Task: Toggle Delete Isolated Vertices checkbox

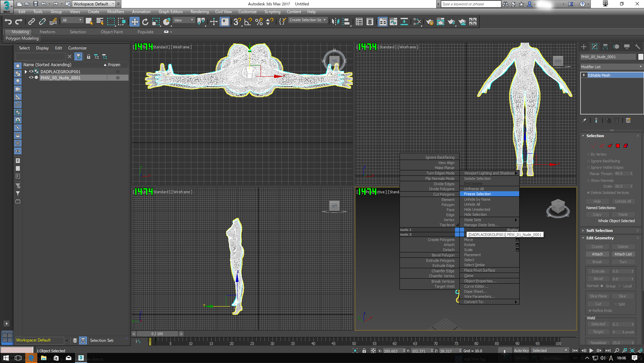Action: [x=589, y=193]
